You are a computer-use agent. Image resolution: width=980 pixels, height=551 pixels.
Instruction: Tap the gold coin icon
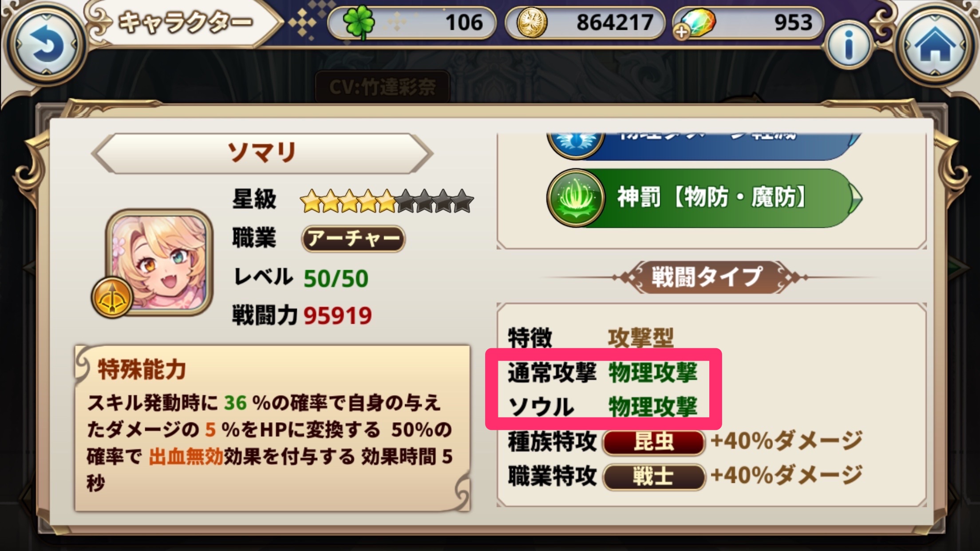[532, 23]
